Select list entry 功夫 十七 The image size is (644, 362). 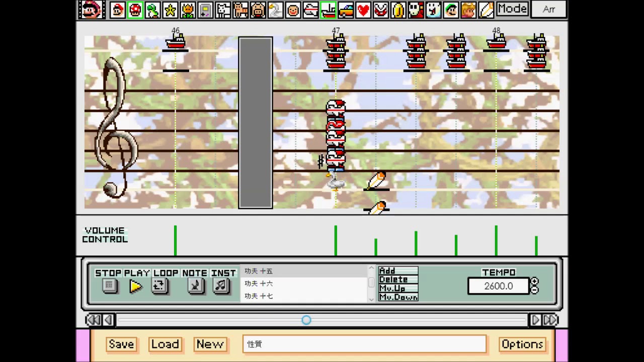[x=305, y=296]
